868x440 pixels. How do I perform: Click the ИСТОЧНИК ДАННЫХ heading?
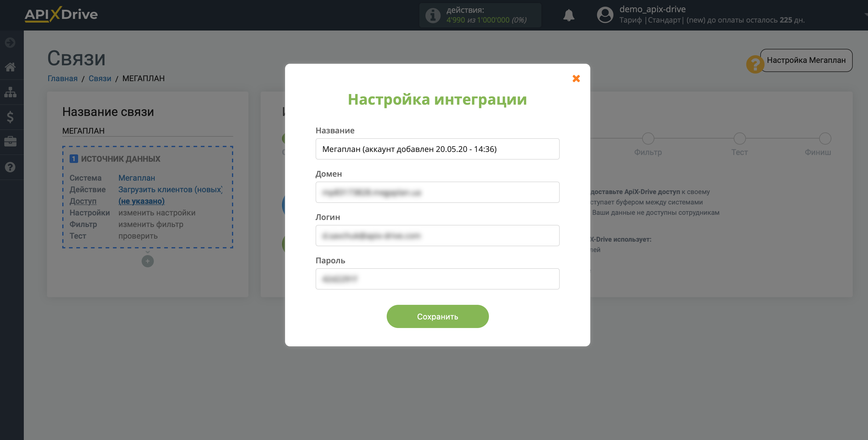point(120,159)
